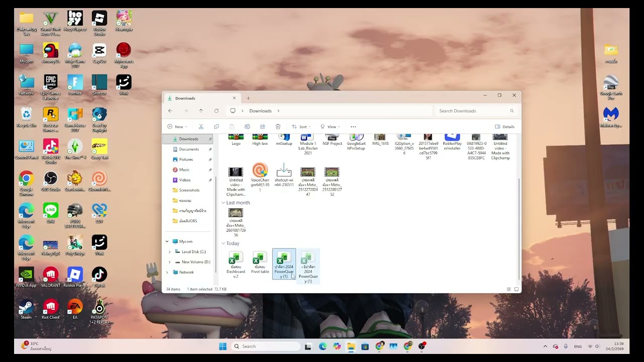
Task: Click chevron after Downloads in address bar
Action: [x=278, y=111]
